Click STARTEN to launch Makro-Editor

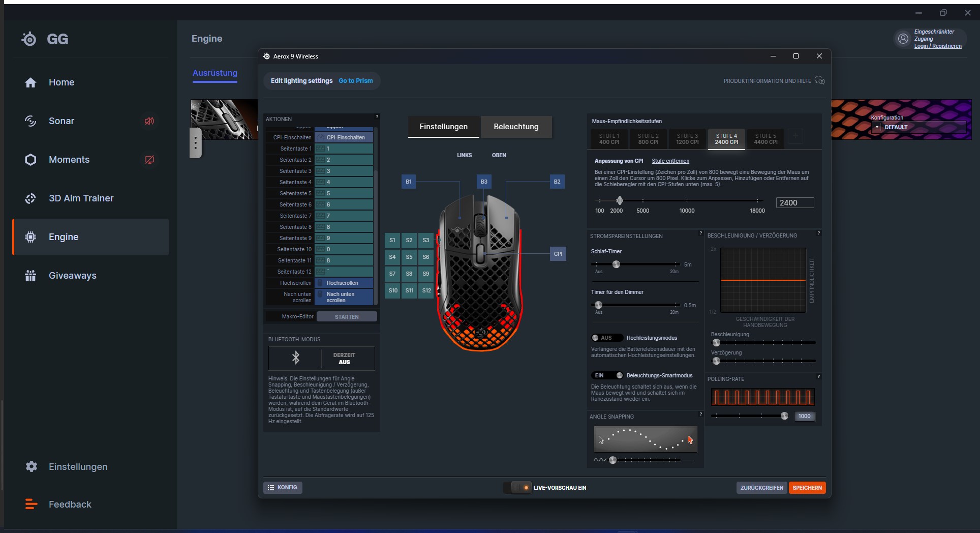[347, 317]
